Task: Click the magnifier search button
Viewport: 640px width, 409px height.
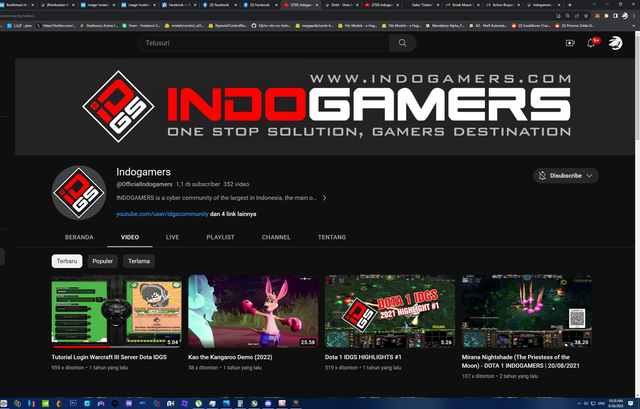Action: 402,43
